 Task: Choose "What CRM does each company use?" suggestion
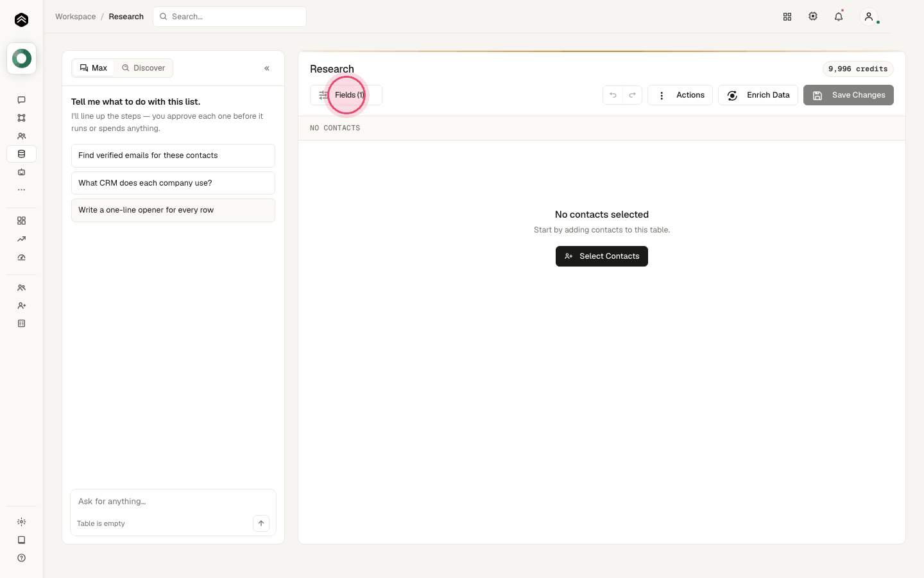pos(173,183)
